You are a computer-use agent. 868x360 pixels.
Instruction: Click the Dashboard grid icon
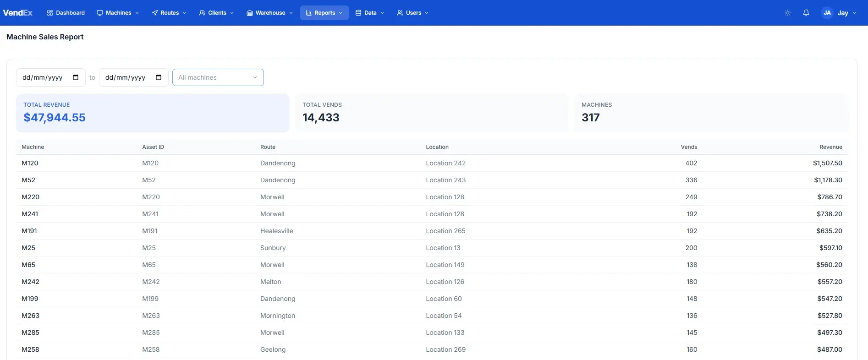point(50,13)
